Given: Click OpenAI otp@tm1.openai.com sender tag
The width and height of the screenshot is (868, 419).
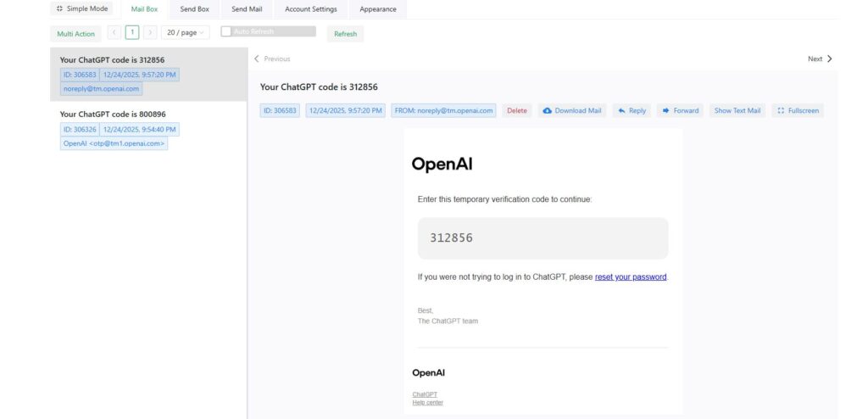Looking at the screenshot, I should [114, 143].
